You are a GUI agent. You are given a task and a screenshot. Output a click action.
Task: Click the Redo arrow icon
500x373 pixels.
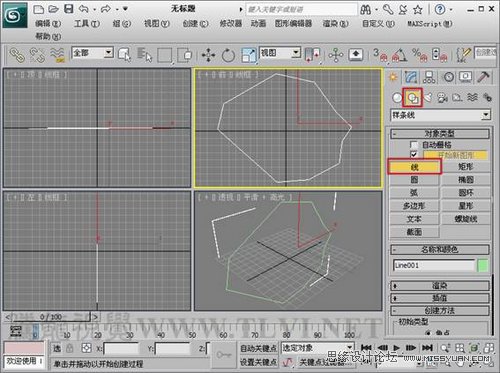pyautogui.click(x=106, y=9)
